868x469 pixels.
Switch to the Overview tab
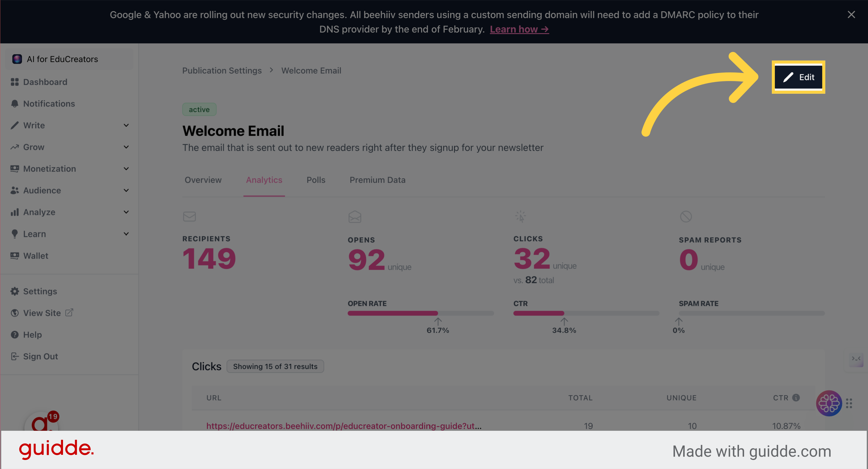click(x=203, y=180)
